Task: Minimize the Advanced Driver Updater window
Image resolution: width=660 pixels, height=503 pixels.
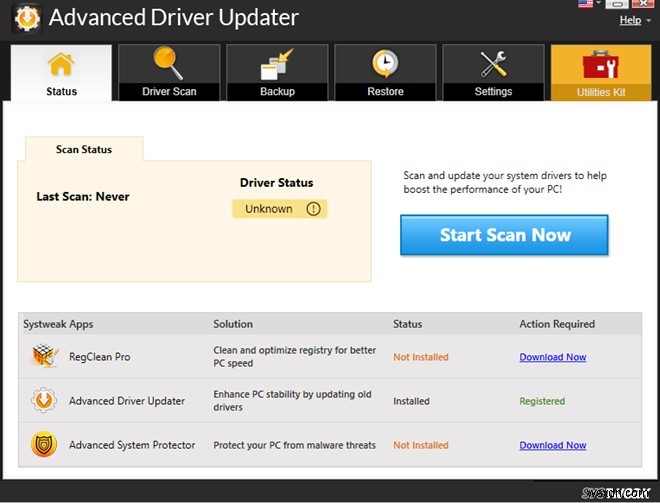Action: pos(617,4)
